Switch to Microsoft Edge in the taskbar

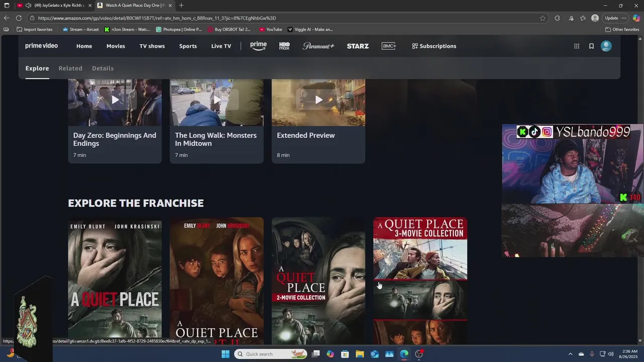pyautogui.click(x=404, y=354)
